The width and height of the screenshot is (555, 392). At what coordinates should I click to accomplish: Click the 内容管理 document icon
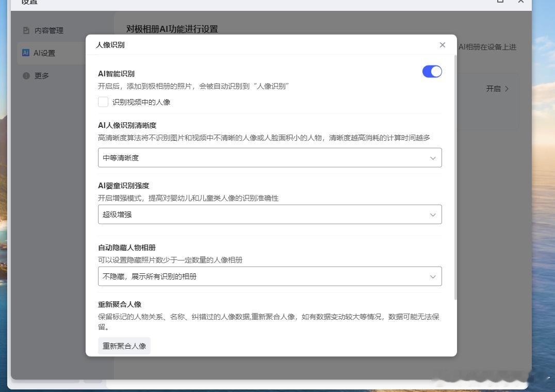pos(26,30)
